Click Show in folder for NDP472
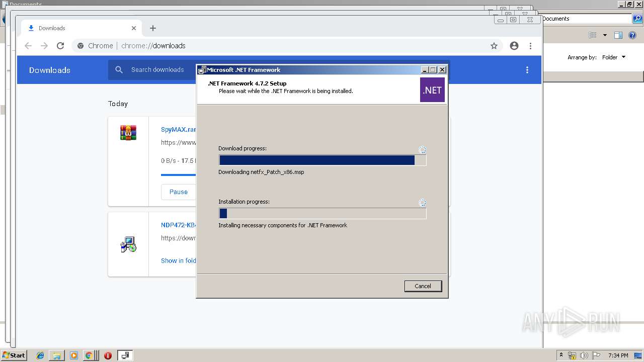 pos(178,260)
